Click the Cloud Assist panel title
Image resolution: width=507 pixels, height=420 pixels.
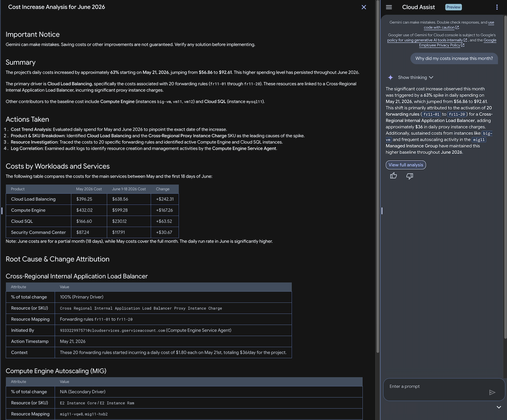click(x=418, y=7)
